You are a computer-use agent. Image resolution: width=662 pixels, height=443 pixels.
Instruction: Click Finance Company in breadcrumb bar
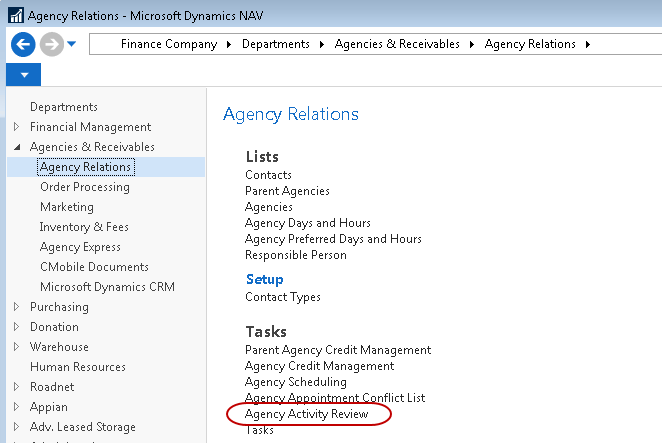coord(168,44)
